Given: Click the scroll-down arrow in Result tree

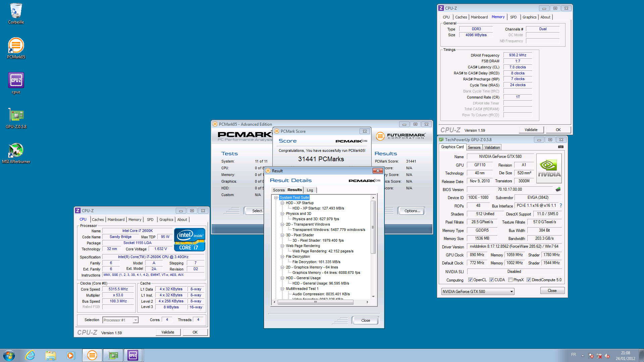Looking at the screenshot, I should tap(373, 297).
